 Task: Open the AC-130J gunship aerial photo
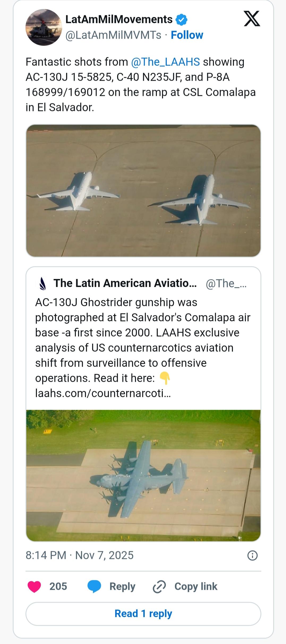tap(143, 475)
